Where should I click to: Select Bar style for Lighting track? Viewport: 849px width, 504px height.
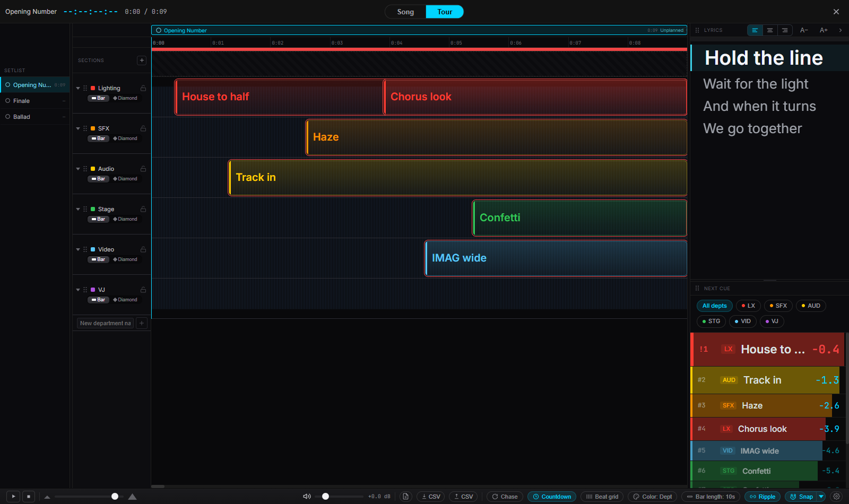point(98,98)
